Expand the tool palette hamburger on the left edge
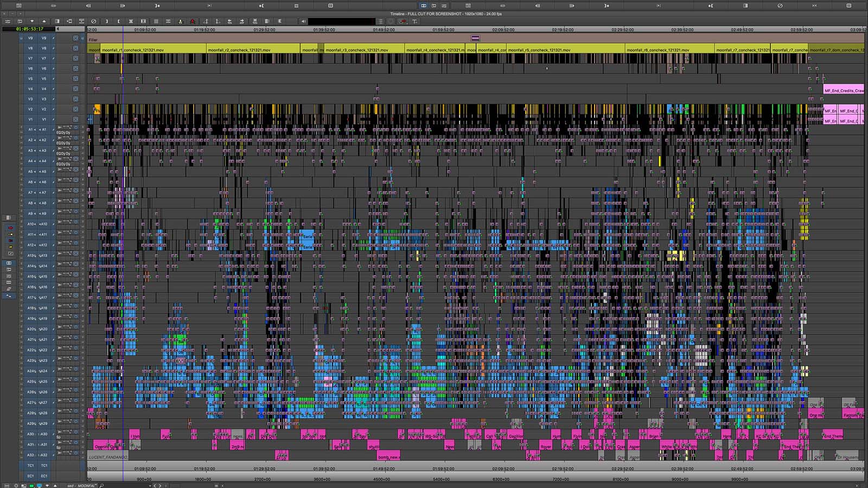868x488 pixels. point(9,217)
